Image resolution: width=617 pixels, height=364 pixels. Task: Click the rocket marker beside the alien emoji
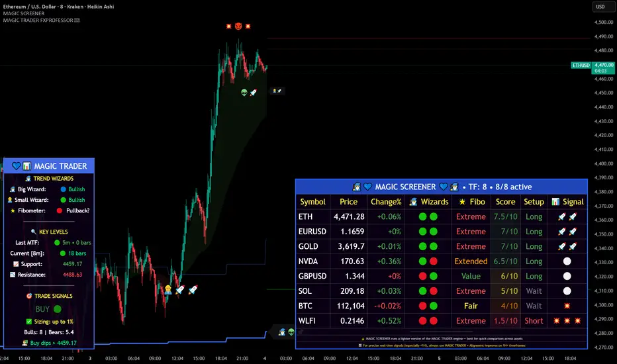[253, 93]
